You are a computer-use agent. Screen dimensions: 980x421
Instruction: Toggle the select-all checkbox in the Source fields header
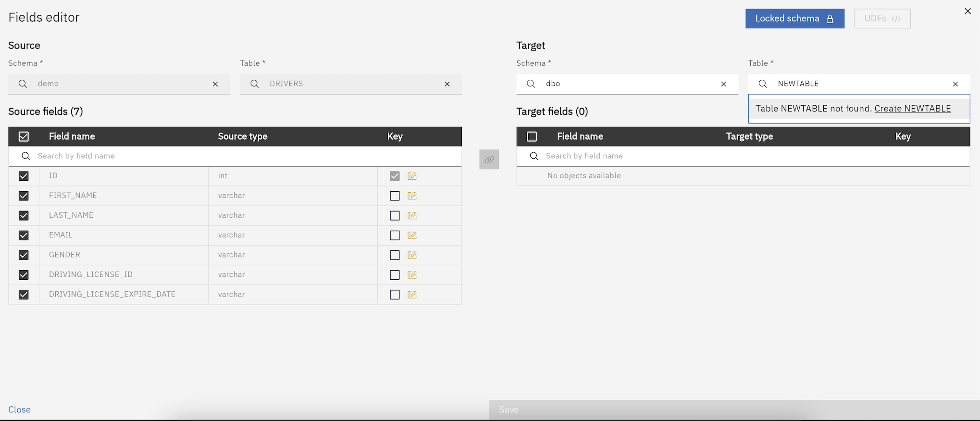[24, 136]
